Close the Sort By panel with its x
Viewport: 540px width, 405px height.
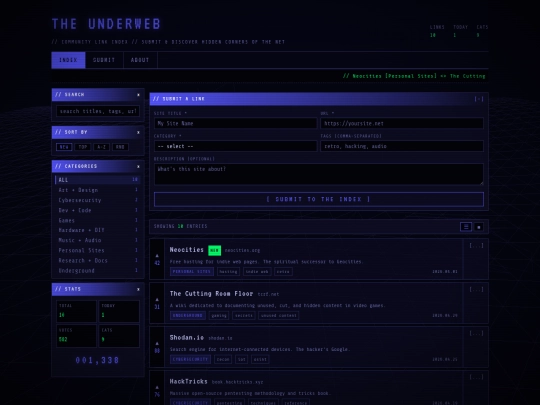138,132
